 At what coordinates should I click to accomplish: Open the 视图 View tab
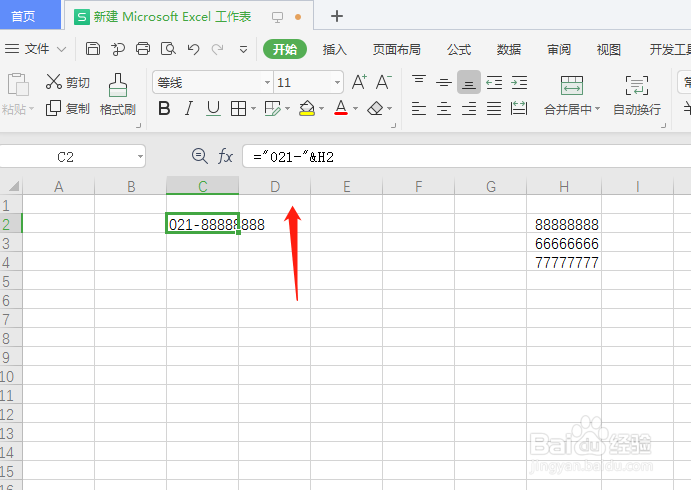click(609, 50)
